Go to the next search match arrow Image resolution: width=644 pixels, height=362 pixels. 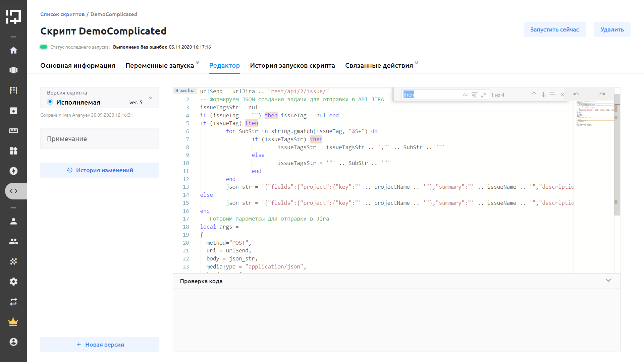point(543,95)
